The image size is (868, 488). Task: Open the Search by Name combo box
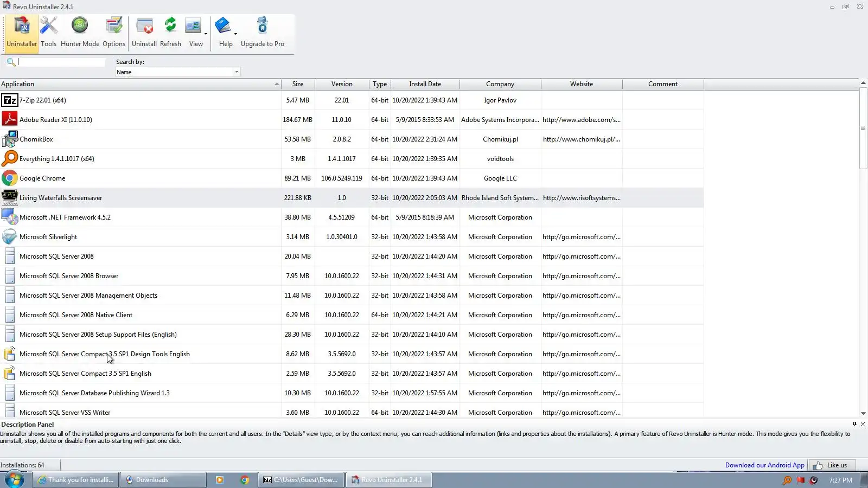pos(177,72)
